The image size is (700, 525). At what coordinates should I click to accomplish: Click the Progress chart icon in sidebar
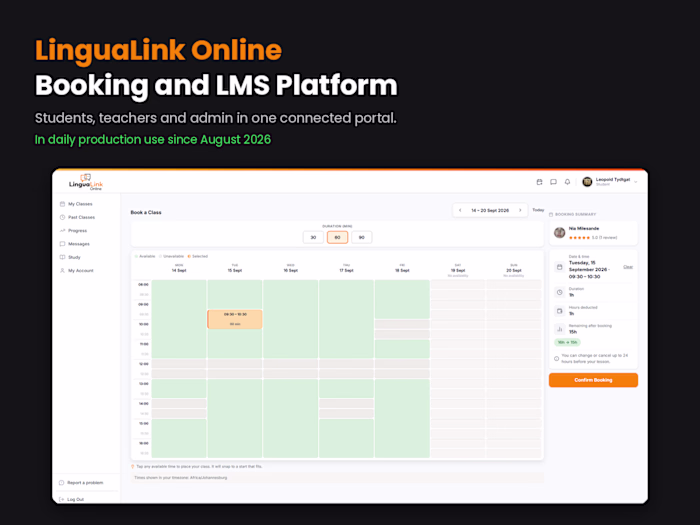[x=62, y=231]
